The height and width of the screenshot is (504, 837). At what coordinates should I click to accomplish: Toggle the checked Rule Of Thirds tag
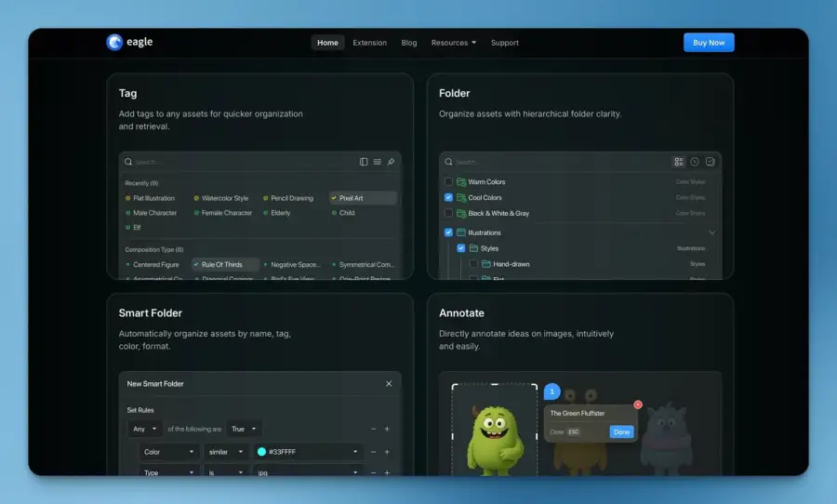[225, 264]
